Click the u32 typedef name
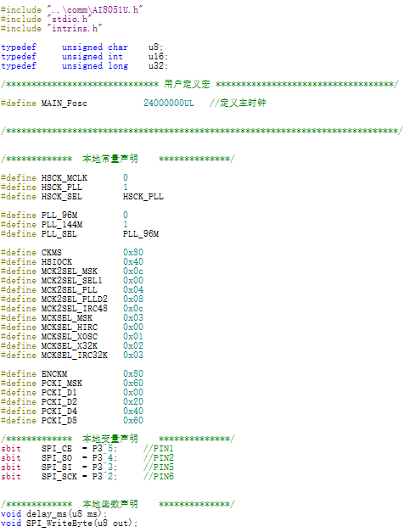The image size is (409, 532). pyautogui.click(x=158, y=66)
